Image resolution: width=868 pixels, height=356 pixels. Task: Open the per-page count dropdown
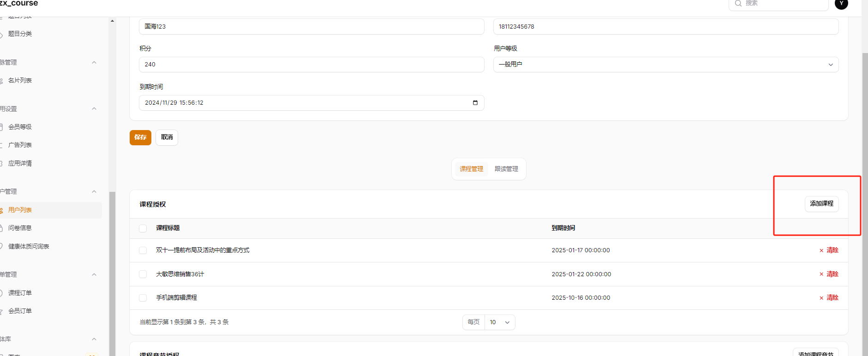coord(500,322)
